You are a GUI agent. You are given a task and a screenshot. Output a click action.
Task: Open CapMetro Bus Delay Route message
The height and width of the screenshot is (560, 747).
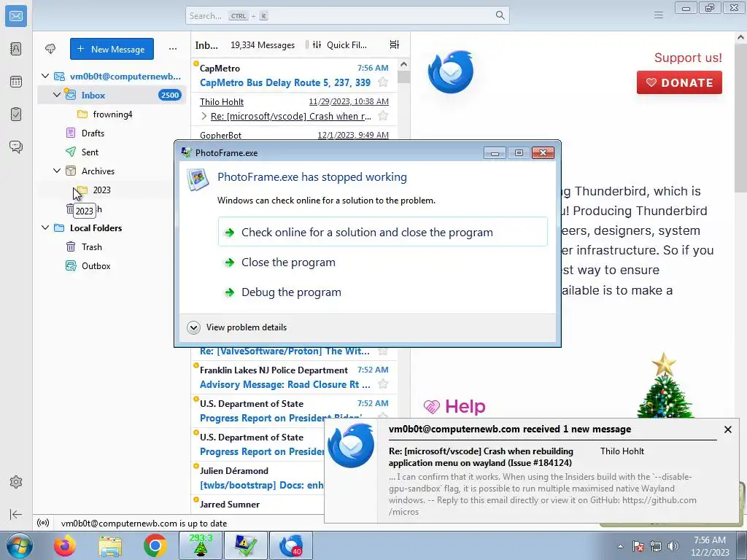(x=293, y=75)
